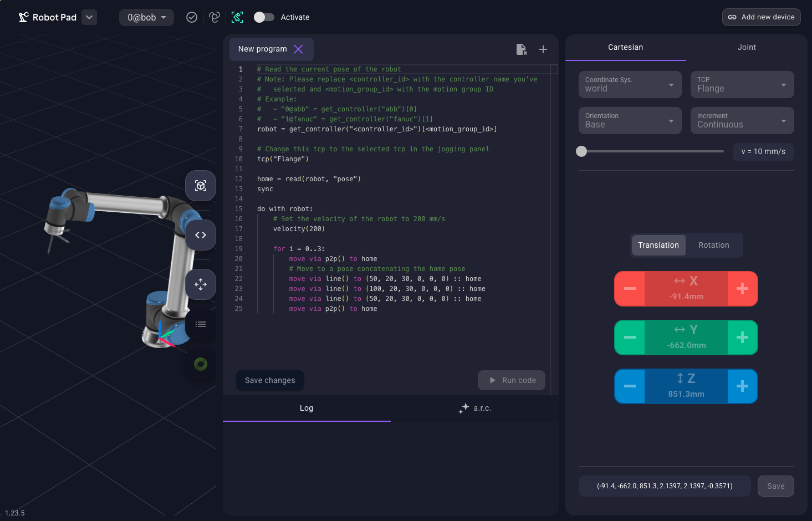Click the circled checkmark status icon
This screenshot has height=521, width=812.
(x=192, y=17)
